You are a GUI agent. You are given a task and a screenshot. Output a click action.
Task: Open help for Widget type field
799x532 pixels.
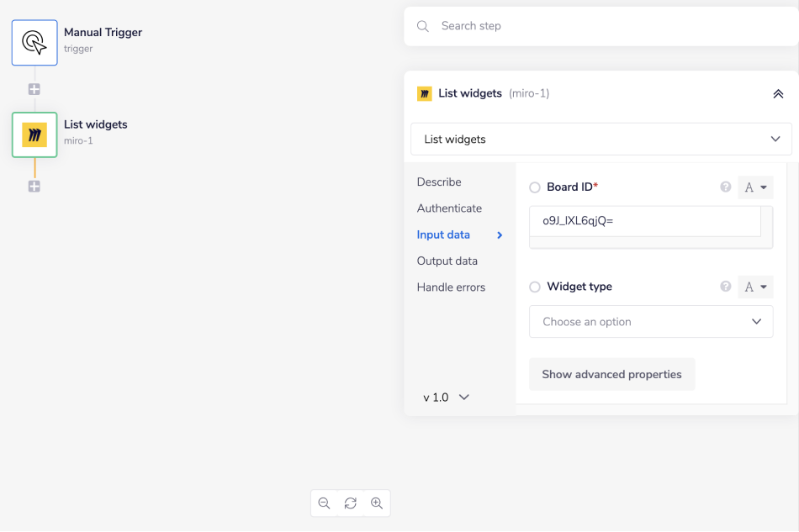[x=726, y=287]
